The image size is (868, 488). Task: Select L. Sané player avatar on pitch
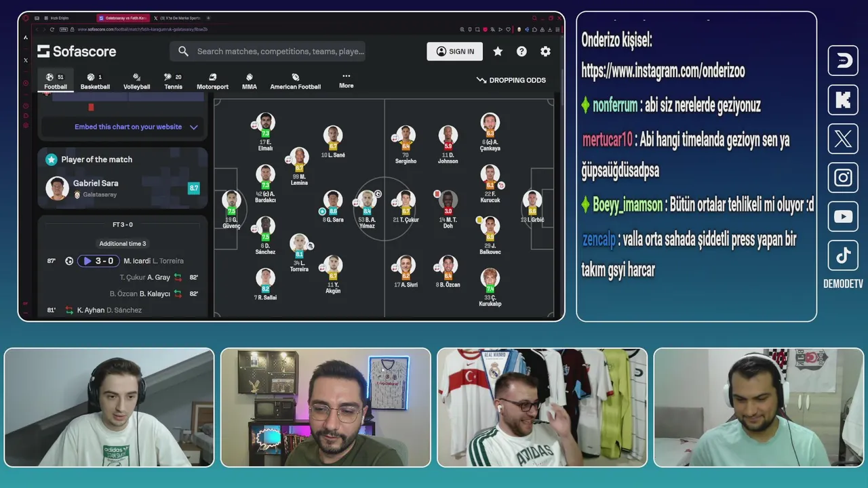[333, 134]
